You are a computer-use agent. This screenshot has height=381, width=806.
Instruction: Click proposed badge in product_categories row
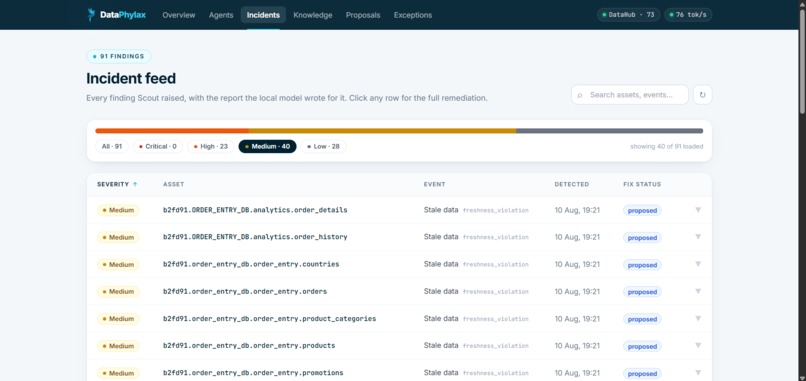click(642, 319)
